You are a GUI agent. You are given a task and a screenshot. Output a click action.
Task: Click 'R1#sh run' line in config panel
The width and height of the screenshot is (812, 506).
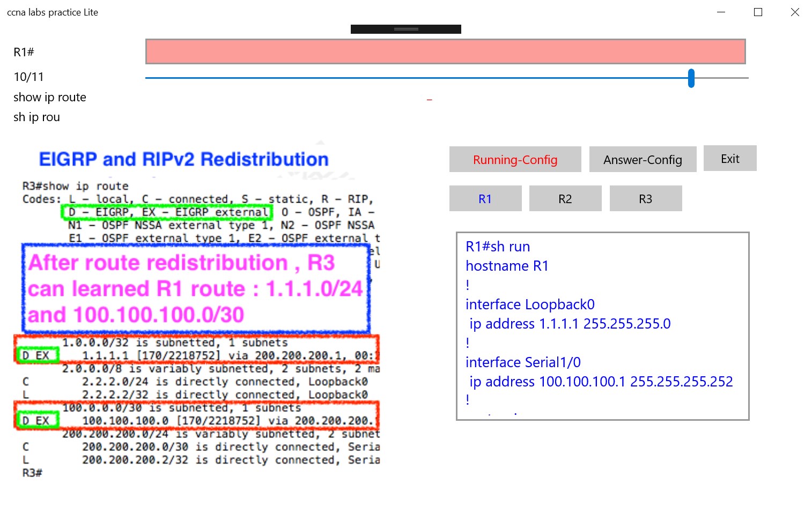click(498, 247)
